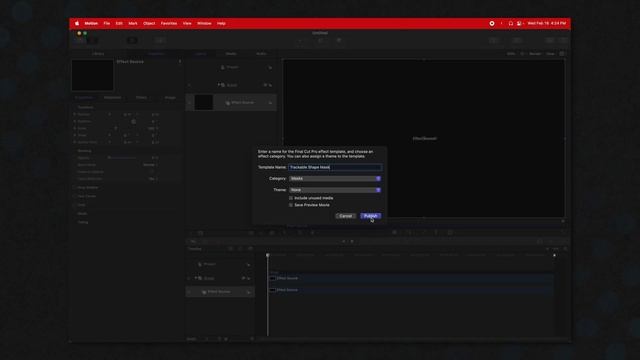Open the Mark menu
640x360 pixels.
133,23
